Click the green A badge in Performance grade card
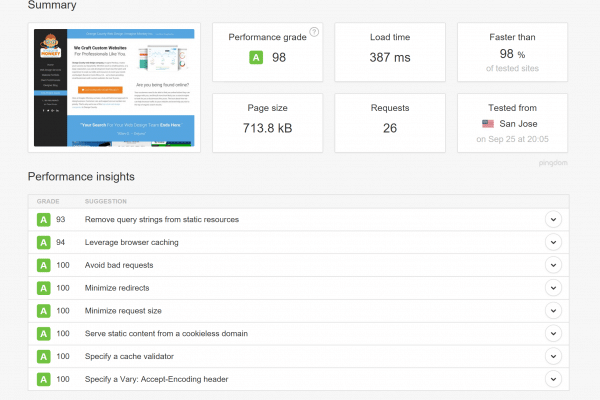 coord(256,58)
